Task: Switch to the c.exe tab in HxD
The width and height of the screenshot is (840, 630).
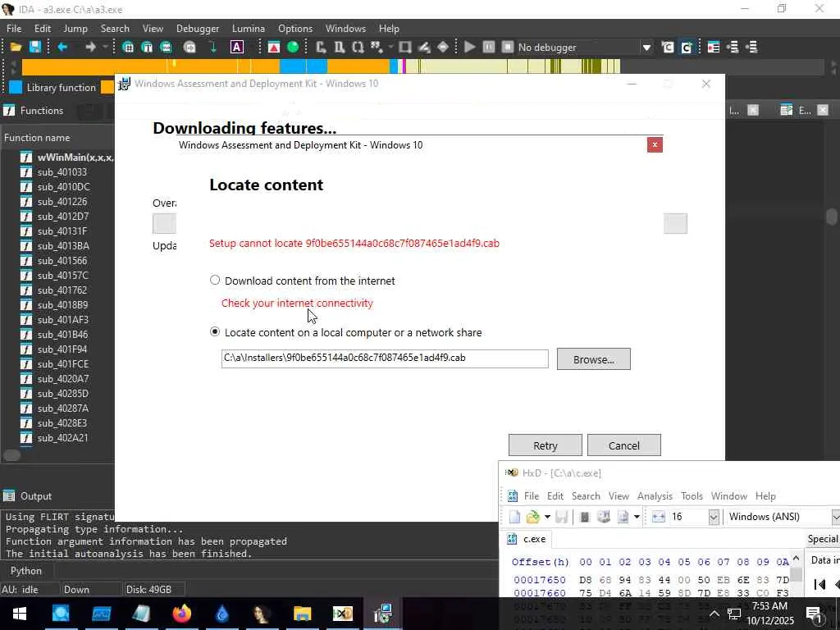Action: [x=527, y=539]
